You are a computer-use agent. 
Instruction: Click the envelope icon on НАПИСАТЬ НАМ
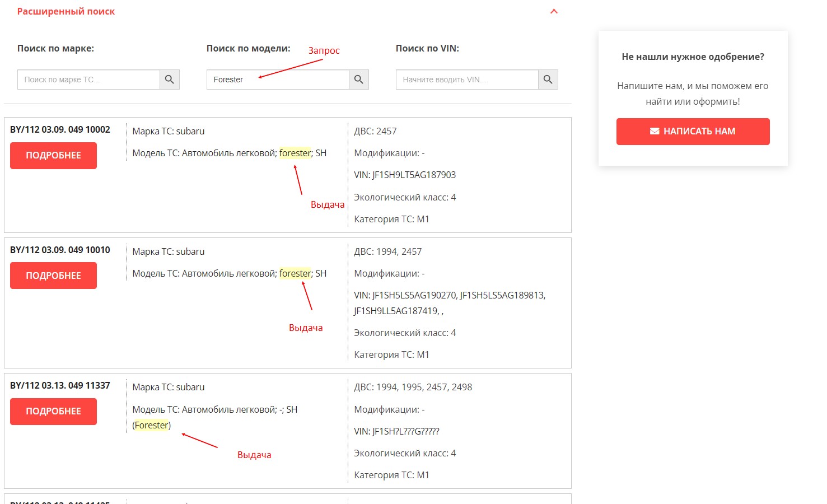click(654, 132)
